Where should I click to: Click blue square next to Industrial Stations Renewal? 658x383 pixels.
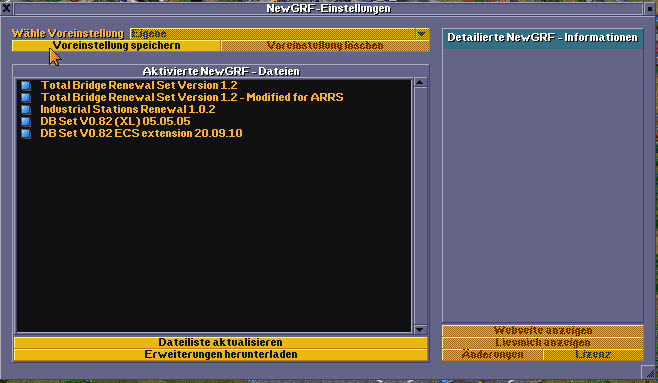pyautogui.click(x=26, y=109)
